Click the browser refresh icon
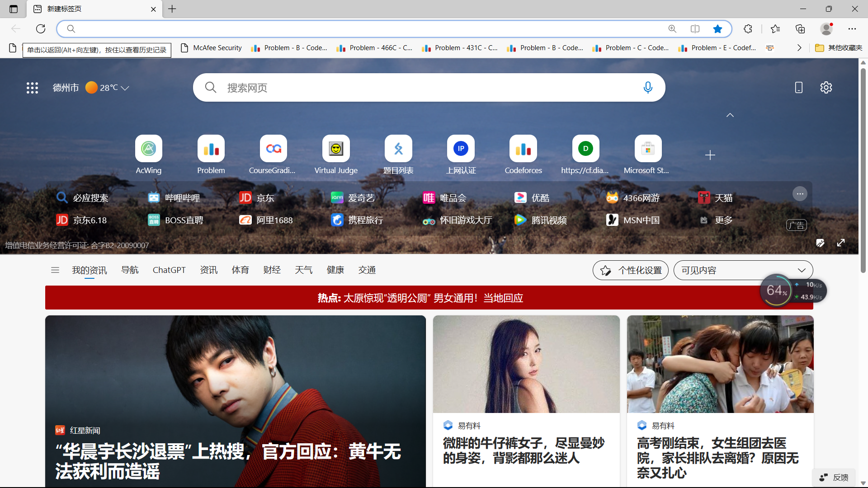This screenshot has width=868, height=488. 41,29
